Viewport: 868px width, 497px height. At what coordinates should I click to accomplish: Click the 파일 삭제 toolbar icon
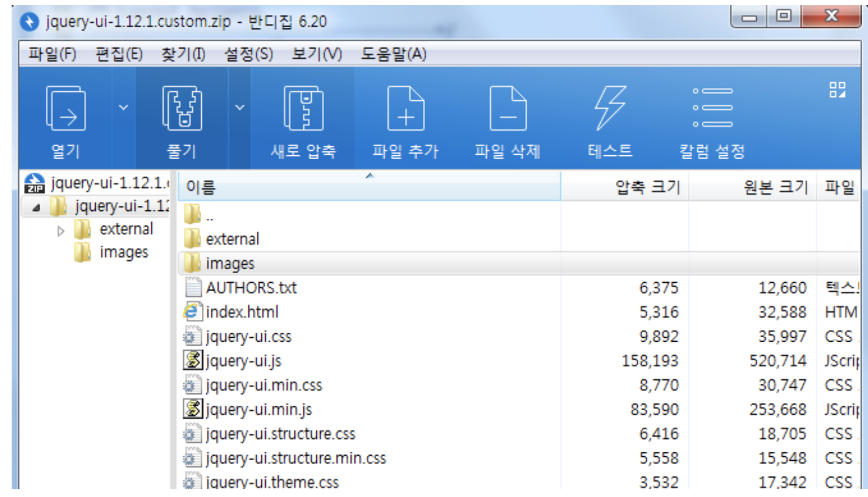[508, 109]
